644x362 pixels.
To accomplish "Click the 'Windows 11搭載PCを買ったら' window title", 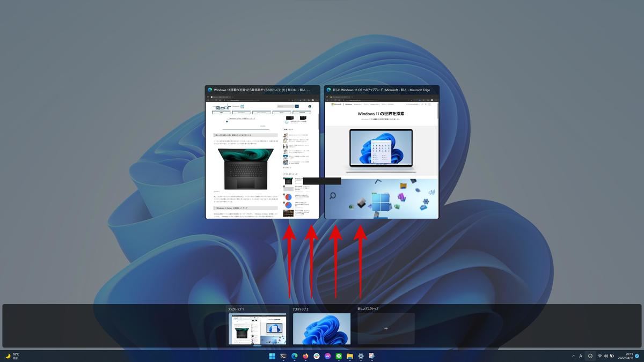I will tap(262, 90).
